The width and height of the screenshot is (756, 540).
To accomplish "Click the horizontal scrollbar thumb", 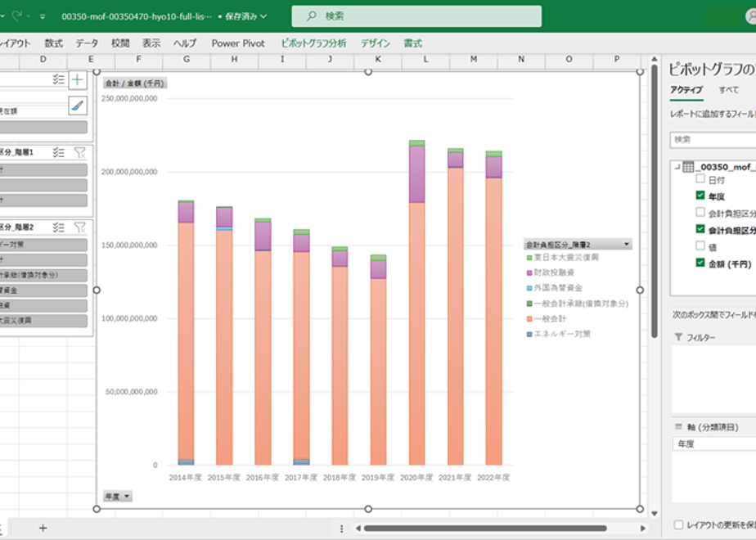I will click(x=485, y=529).
